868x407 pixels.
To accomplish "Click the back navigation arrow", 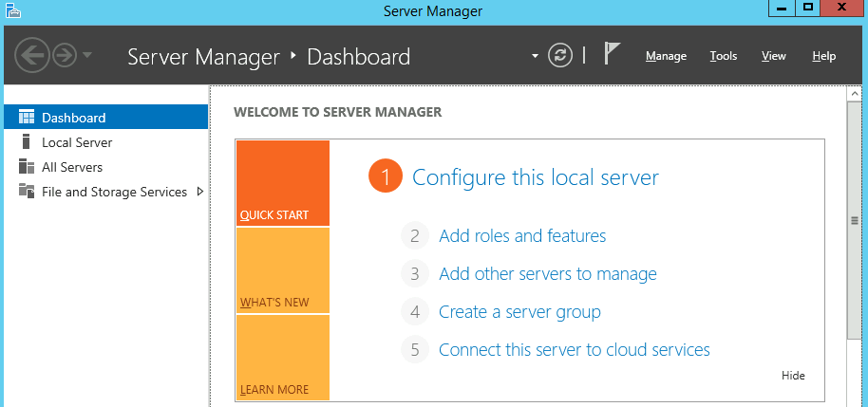I will [x=31, y=56].
